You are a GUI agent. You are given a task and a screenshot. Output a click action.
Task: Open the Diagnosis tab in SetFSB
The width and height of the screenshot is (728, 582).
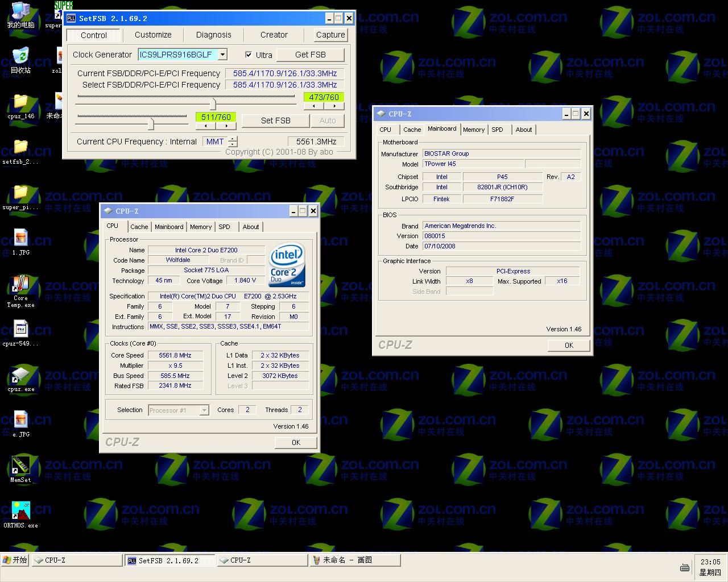click(214, 35)
